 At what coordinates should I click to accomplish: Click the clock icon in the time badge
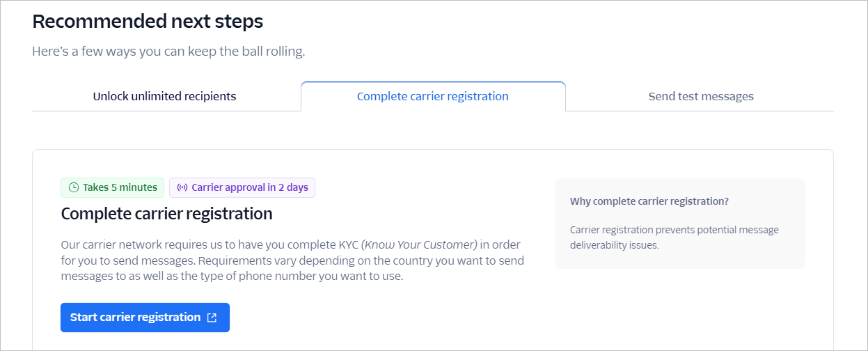[74, 187]
